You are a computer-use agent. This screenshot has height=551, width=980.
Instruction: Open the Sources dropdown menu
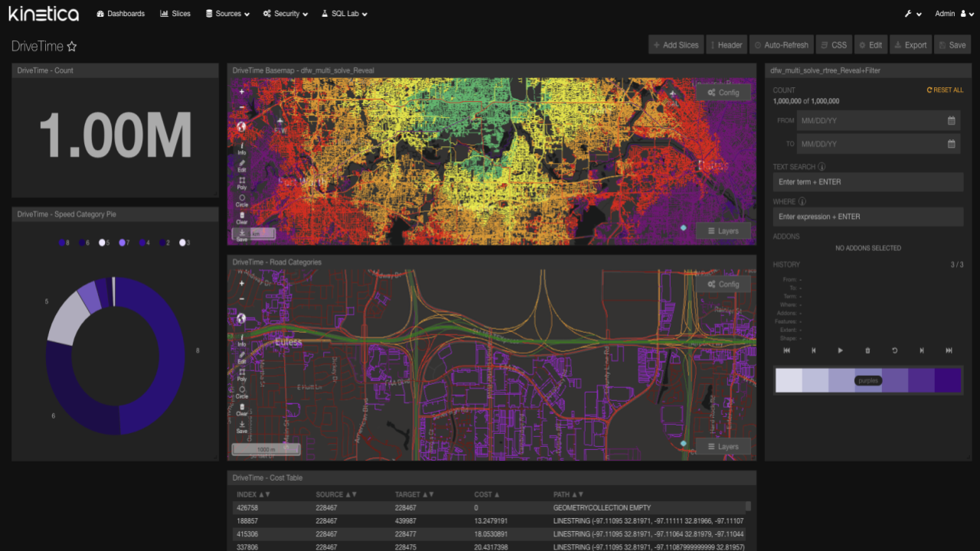227,14
